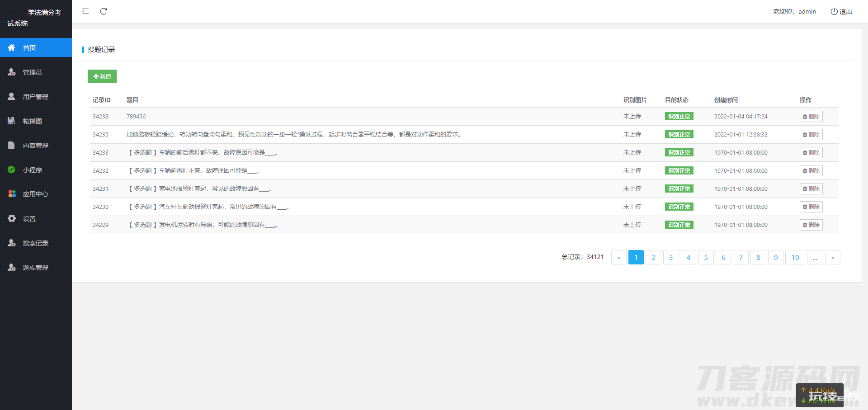Open the 轮播图 menu item
Image resolution: width=868 pixels, height=410 pixels.
tap(36, 121)
